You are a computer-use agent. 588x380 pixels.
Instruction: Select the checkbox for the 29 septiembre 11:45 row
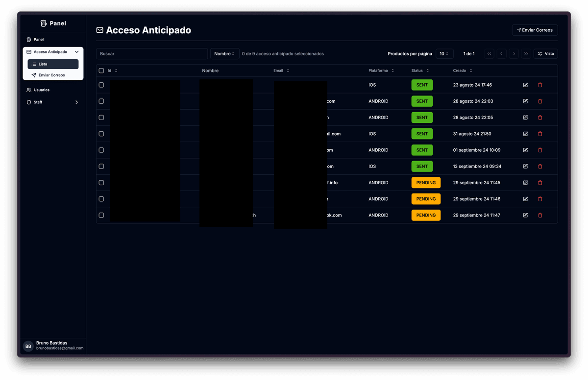tap(101, 183)
